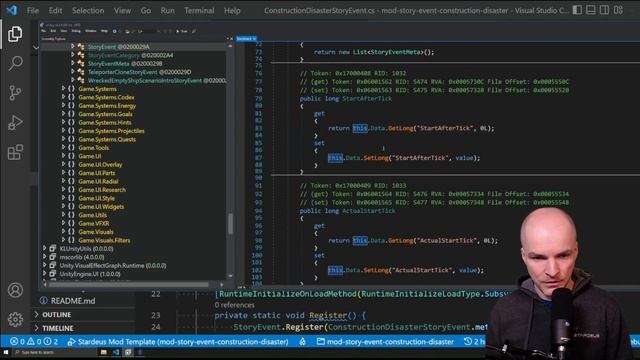The width and height of the screenshot is (640, 360).
Task: Select Game.Systems.Quests namespace
Action: (x=107, y=139)
